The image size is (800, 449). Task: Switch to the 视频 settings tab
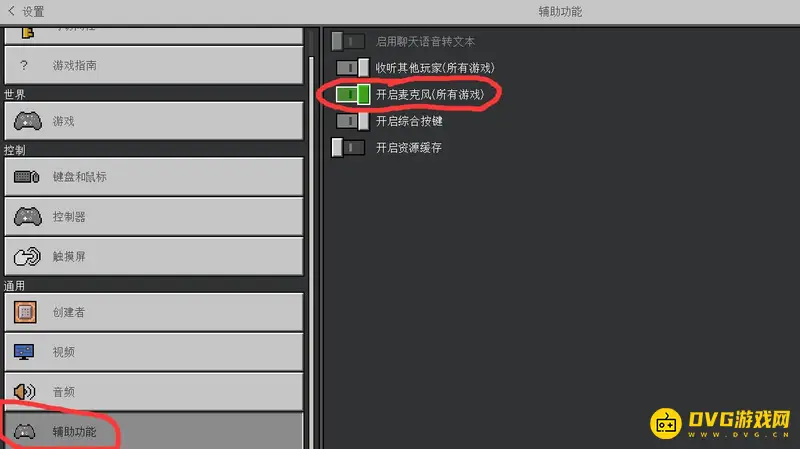[x=154, y=352]
